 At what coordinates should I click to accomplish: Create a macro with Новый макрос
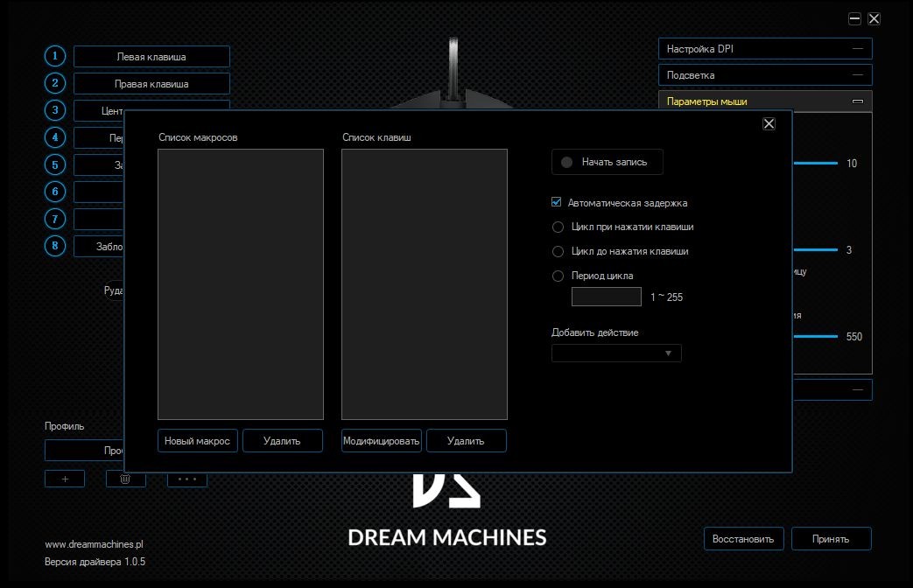197,440
